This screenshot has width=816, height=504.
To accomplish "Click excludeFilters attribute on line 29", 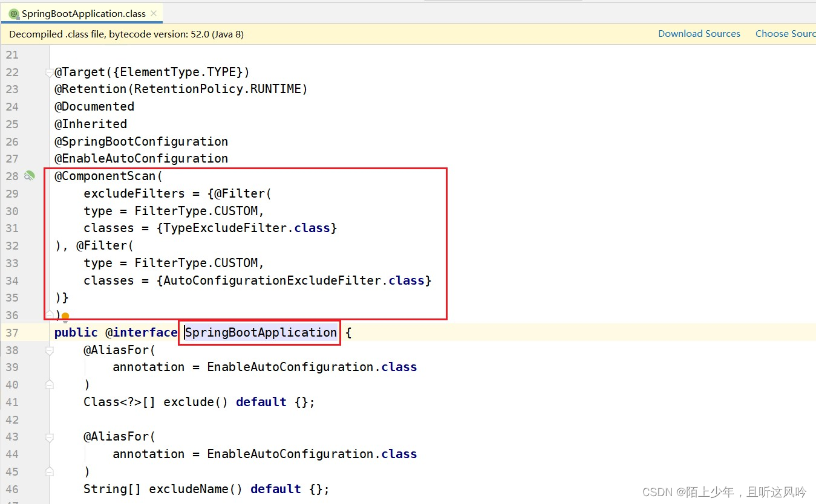I will (134, 193).
